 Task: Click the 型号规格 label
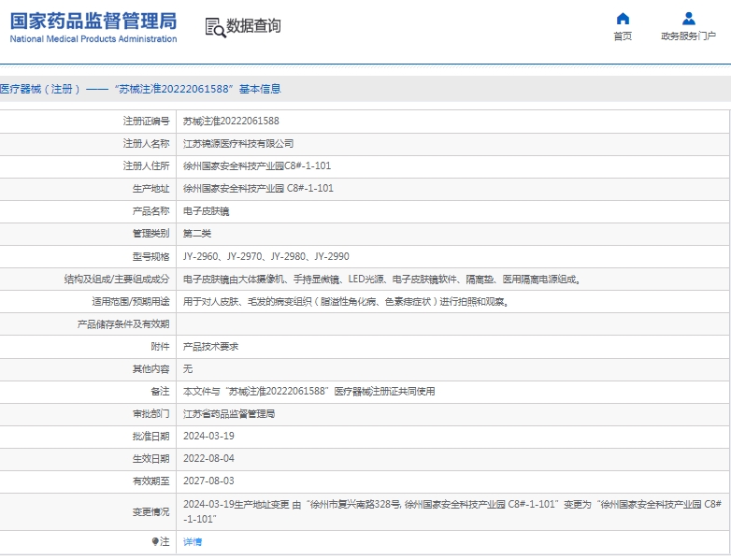pos(150,256)
